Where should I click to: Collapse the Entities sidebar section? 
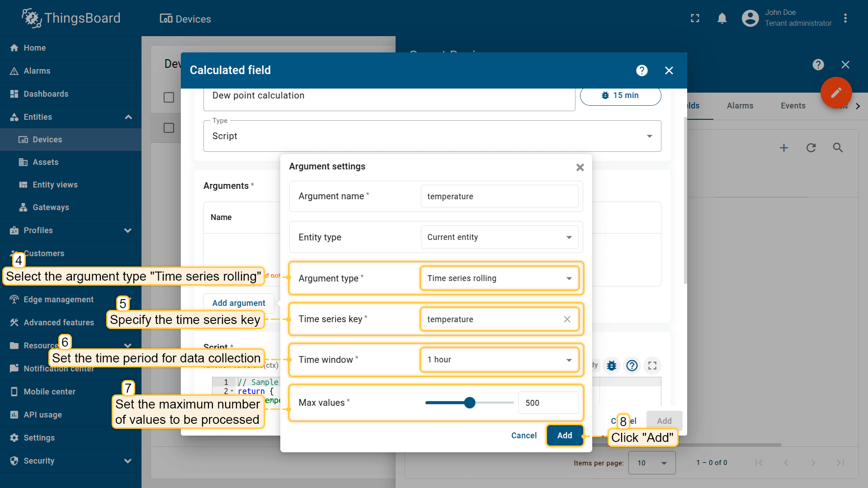128,117
